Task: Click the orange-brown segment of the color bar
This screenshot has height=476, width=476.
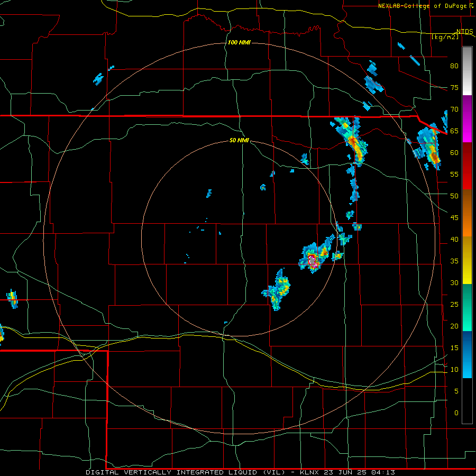Action: tap(467, 213)
